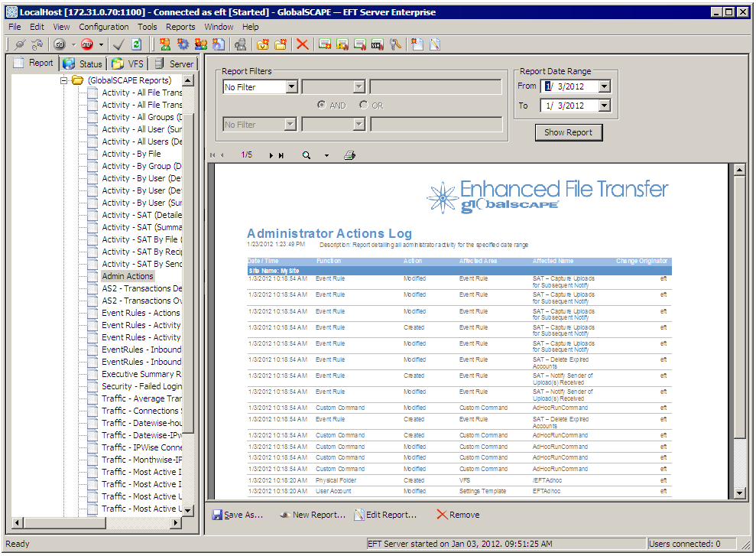Click the new folder with arrow icon

pyautogui.click(x=263, y=44)
